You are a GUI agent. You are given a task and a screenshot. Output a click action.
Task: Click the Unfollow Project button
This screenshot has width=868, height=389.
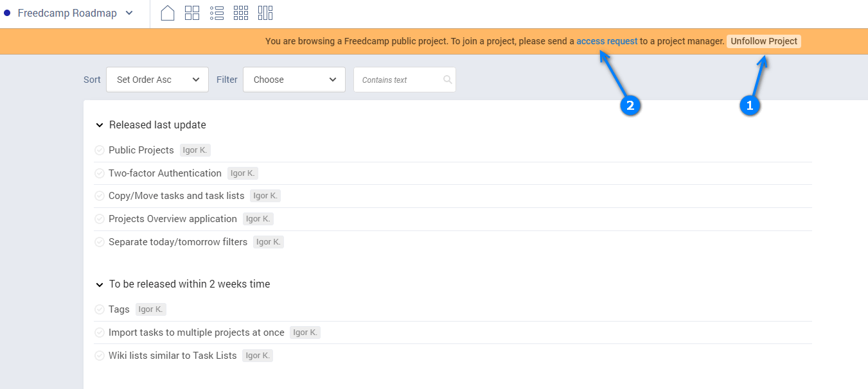pyautogui.click(x=764, y=41)
